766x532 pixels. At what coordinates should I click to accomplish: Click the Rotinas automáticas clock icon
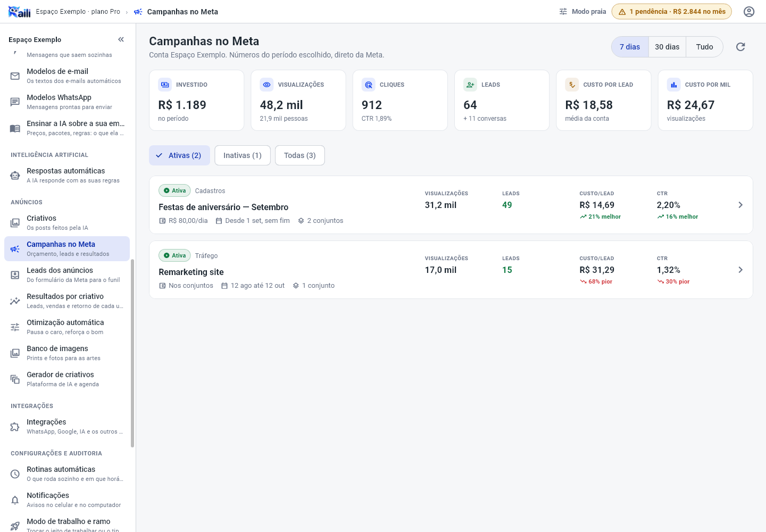pos(15,474)
